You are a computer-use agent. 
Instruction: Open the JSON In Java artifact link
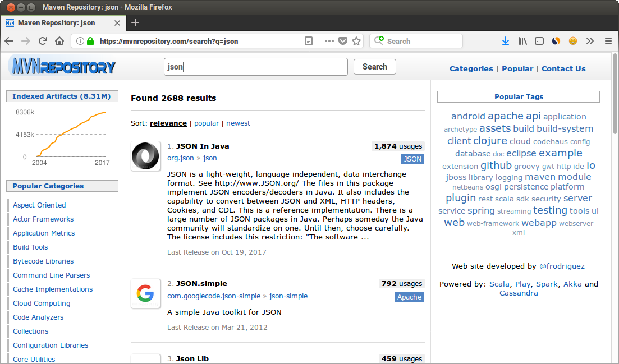(203, 146)
